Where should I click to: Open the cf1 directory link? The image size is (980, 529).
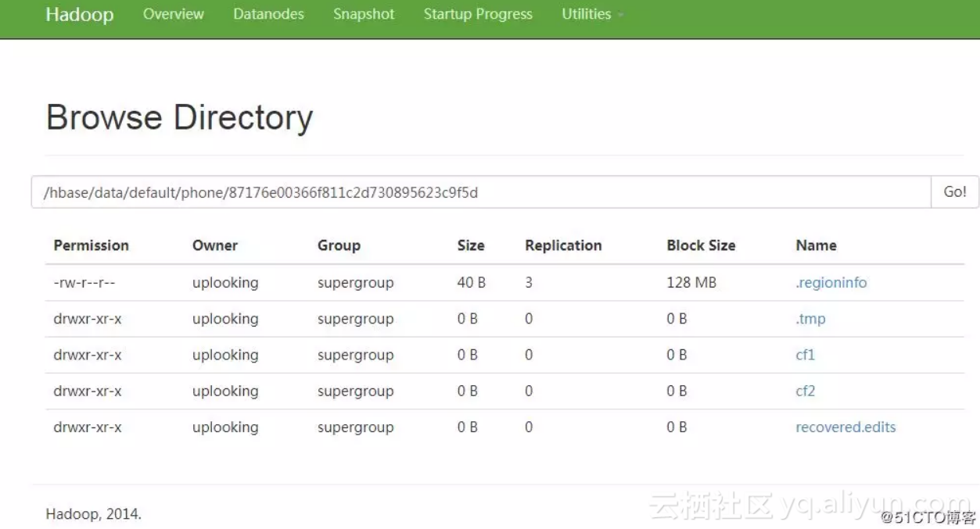(x=806, y=355)
